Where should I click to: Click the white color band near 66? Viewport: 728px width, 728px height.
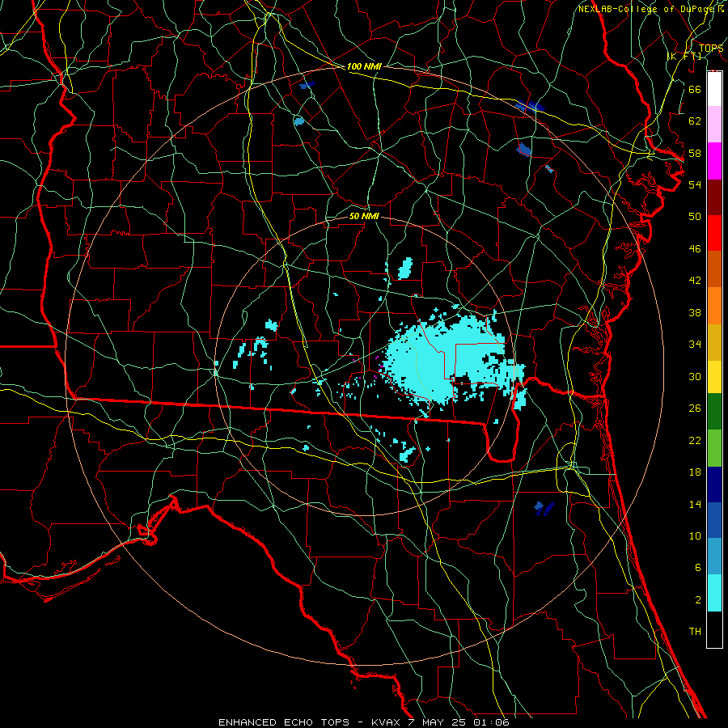(x=714, y=89)
